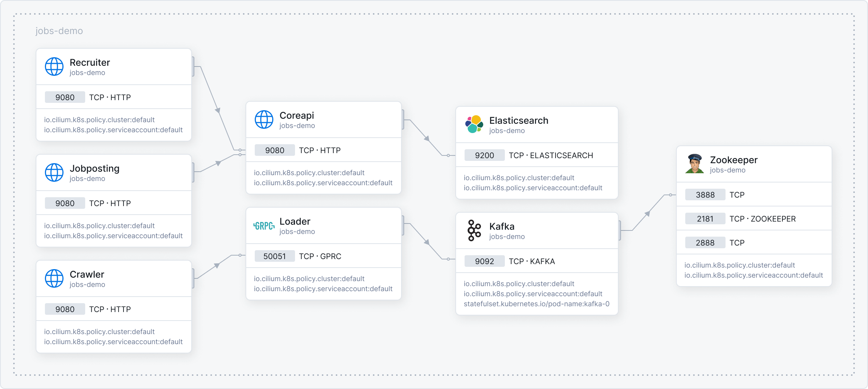Screen dimensions: 868x389
Task: Click the jobs-demo namespace label at top
Action: (59, 31)
